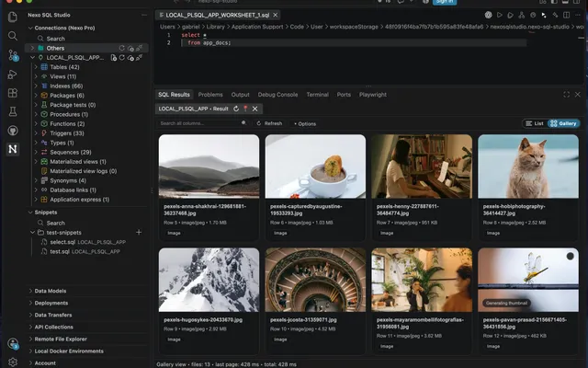Disconnect the LOCAL_PLSQL_APP connection plug icon
The height and width of the screenshot is (368, 588).
coord(139,57)
